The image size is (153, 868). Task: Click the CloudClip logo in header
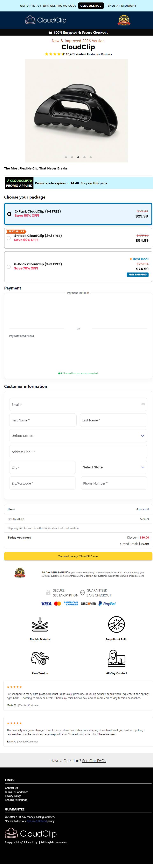tap(46, 20)
